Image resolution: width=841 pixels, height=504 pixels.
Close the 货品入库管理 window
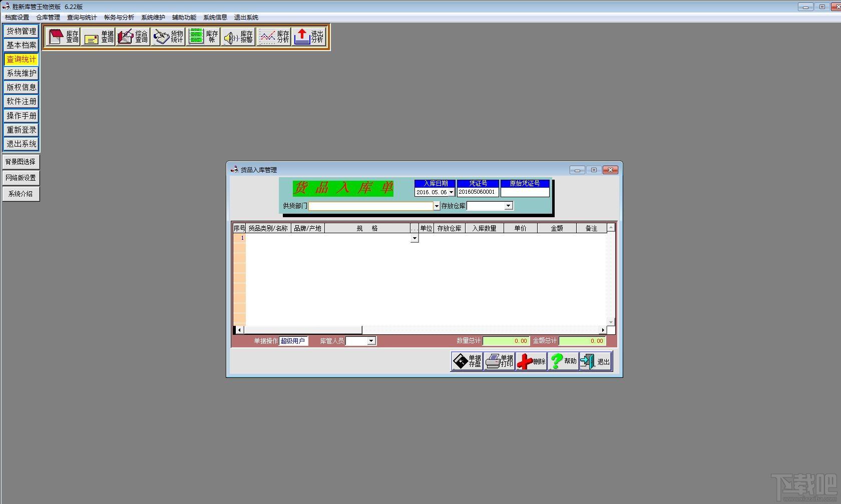click(610, 170)
